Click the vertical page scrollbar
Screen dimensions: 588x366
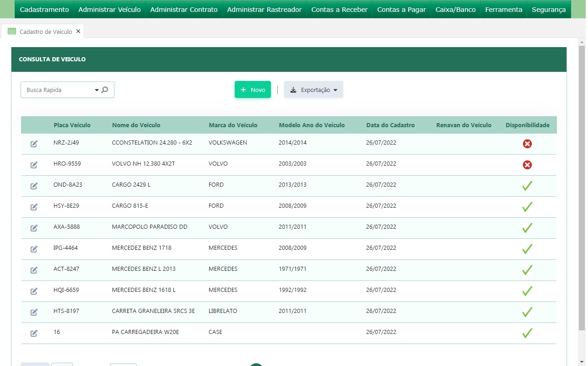click(x=582, y=183)
